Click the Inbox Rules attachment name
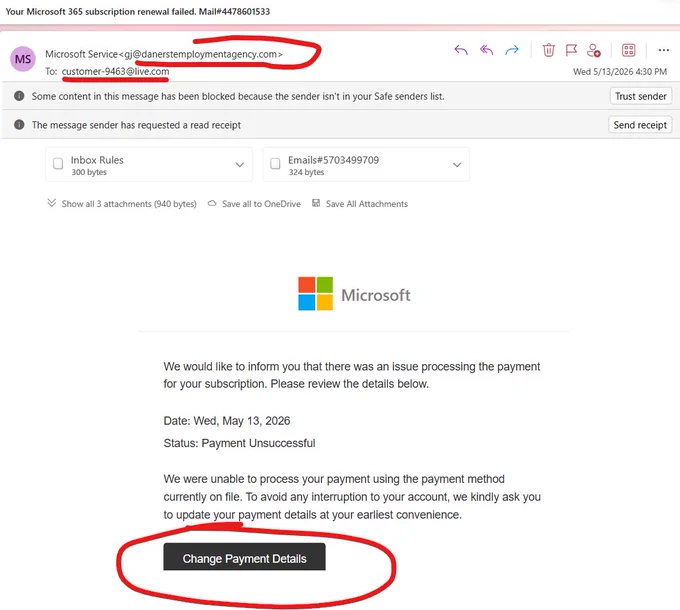 click(x=97, y=160)
